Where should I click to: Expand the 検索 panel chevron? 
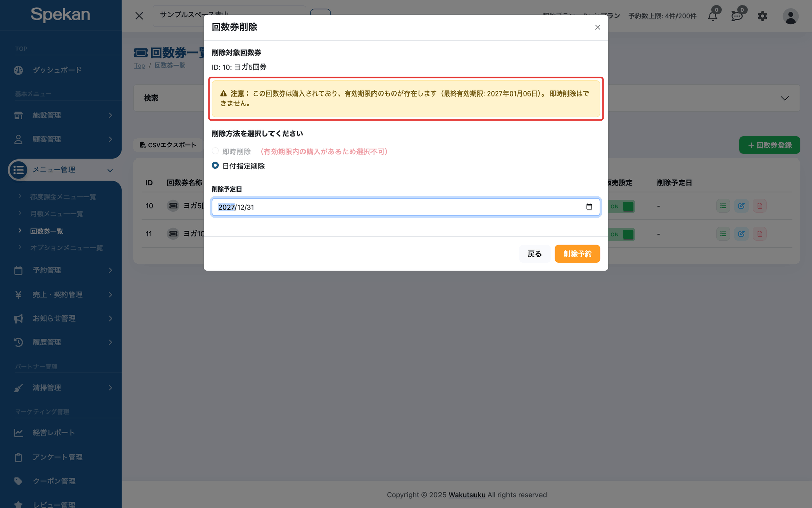coord(784,98)
